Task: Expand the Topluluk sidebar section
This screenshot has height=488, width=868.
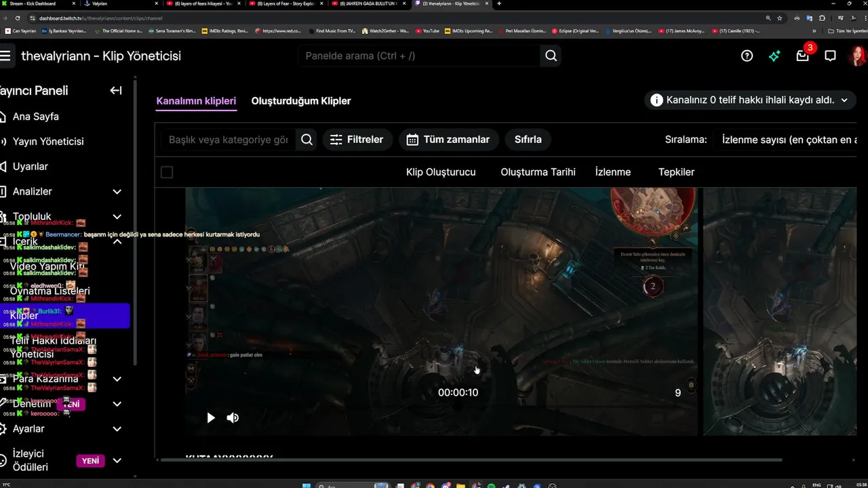Action: (x=117, y=217)
